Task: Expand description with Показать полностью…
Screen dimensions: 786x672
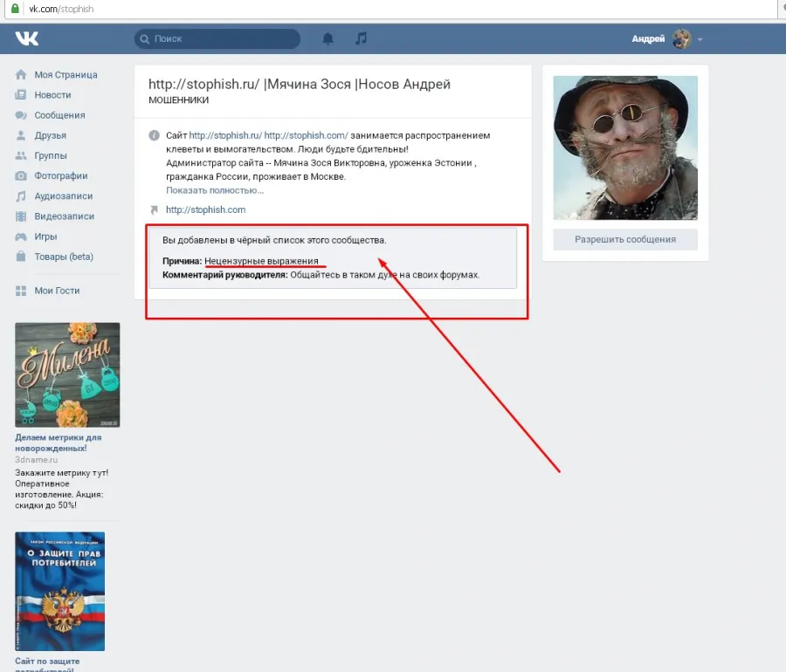Action: (x=215, y=190)
